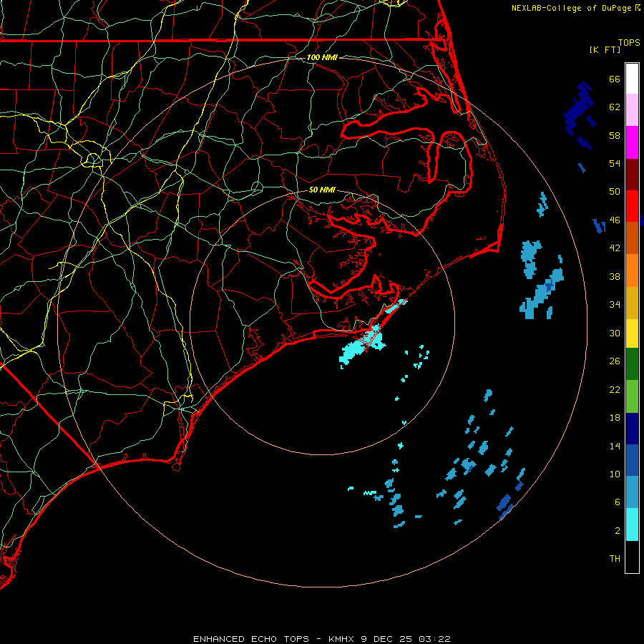Click the dark orange 46 kft legend swatch
The width and height of the screenshot is (644, 644).
coord(632,238)
